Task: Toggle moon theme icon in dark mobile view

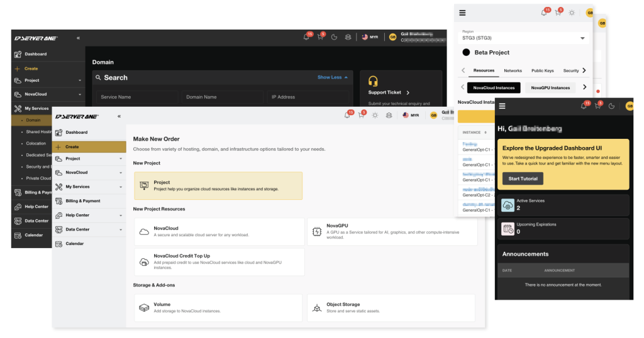Action: (x=611, y=106)
